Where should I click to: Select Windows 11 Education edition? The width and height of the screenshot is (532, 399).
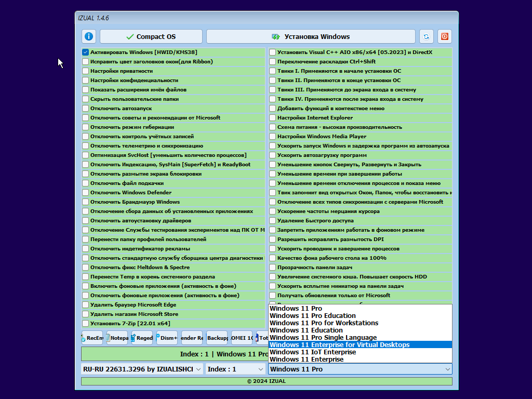[x=361, y=330]
